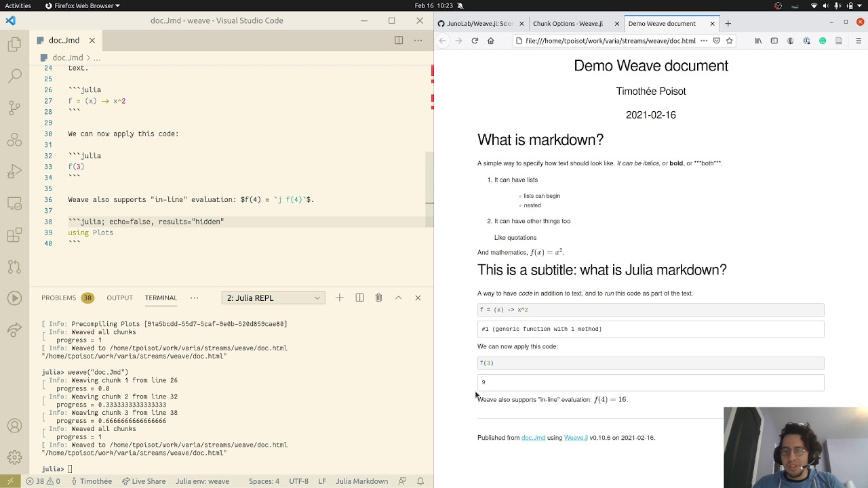Screen dimensions: 868x488
Task: Close the terminal panel
Action: (x=418, y=298)
